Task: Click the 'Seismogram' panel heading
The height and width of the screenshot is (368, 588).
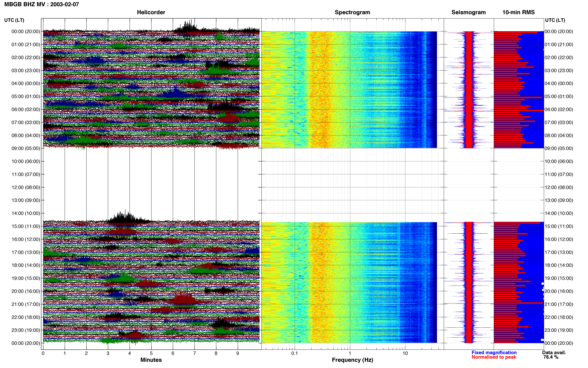Action: (468, 12)
